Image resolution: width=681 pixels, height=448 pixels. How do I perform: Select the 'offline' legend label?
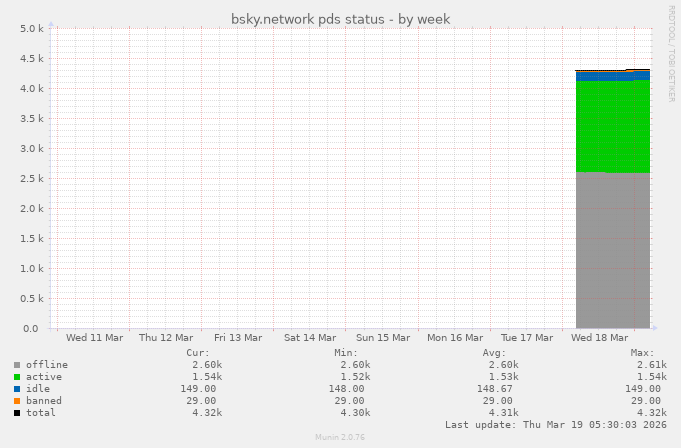[47, 365]
